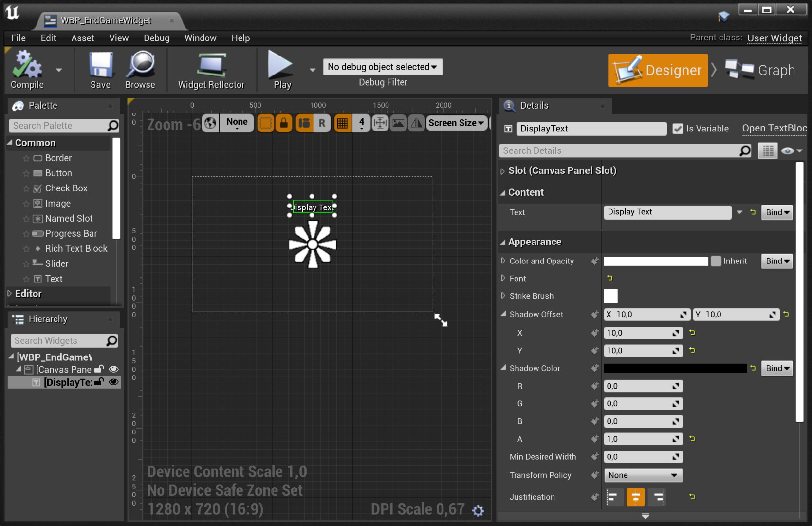
Task: Open the Debug menu
Action: click(156, 38)
